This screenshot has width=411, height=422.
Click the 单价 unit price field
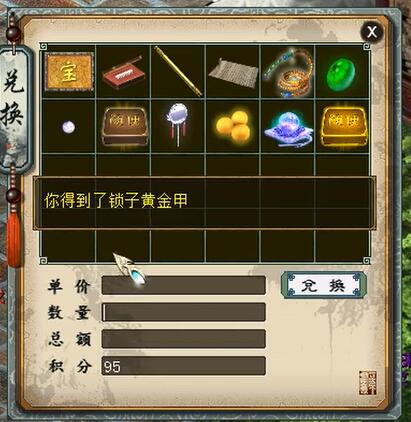pyautogui.click(x=184, y=285)
